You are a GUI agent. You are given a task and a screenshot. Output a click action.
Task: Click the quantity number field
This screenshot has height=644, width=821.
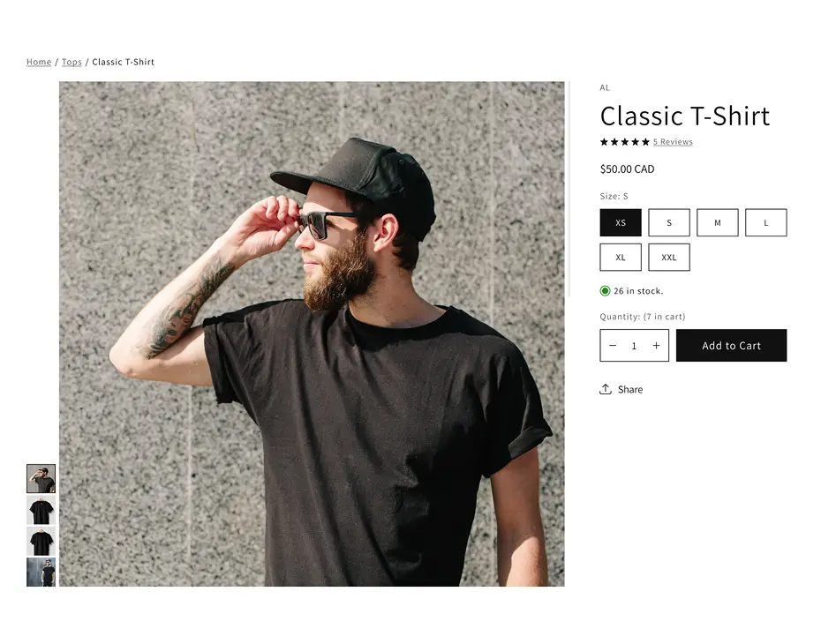tap(634, 345)
